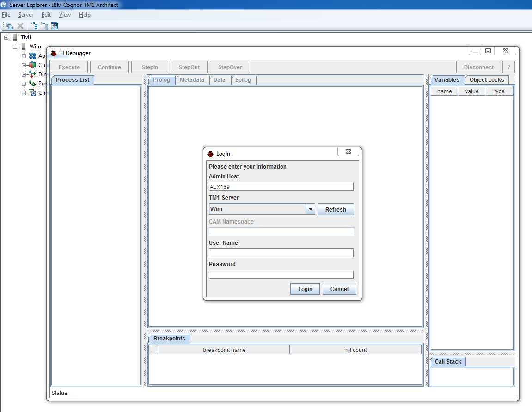
Task: Collapse the Wim server tree node
Action: (x=15, y=47)
